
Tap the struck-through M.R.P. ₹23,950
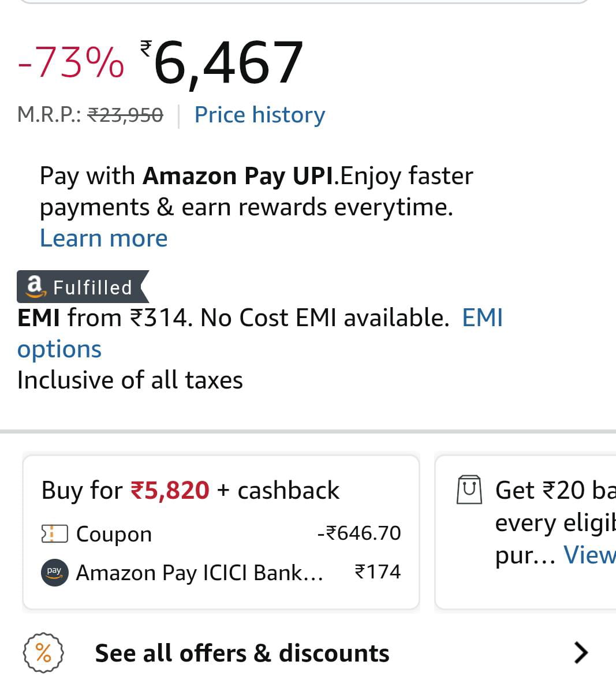click(125, 115)
